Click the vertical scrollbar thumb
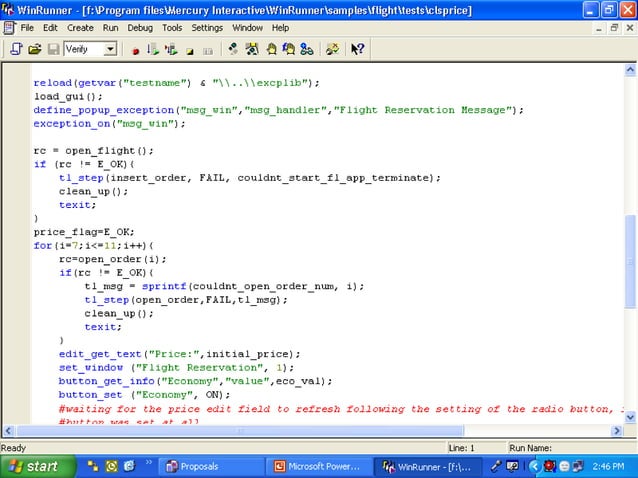This screenshot has height=478, width=638. 630,261
